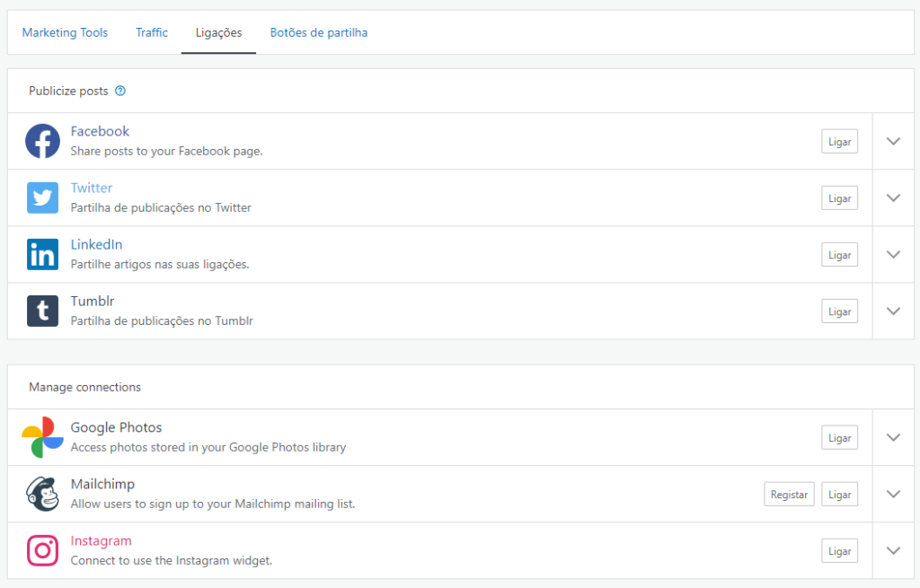
Task: Click 'Connect to use the Instagram widget.' text
Action: (x=172, y=560)
